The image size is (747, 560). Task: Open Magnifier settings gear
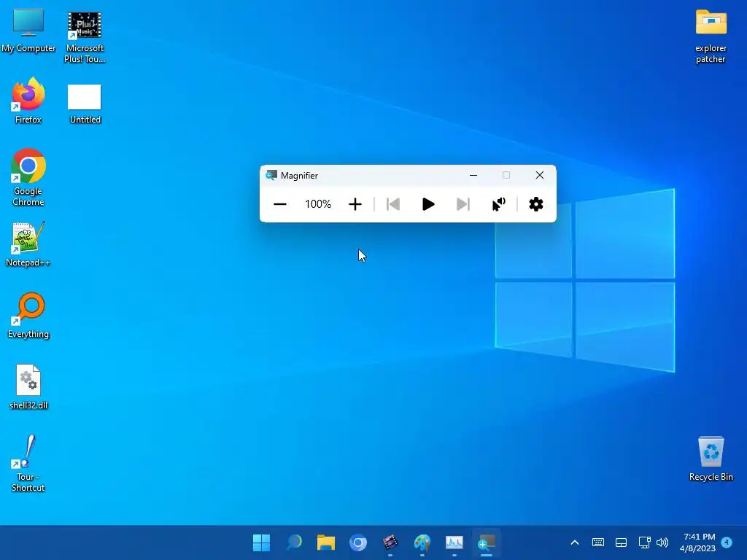[536, 204]
